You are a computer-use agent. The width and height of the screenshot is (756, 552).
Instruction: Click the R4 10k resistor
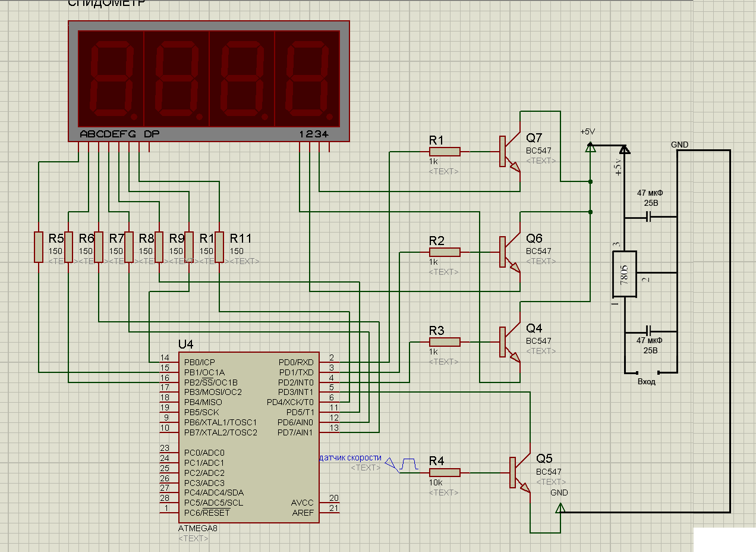pos(445,473)
